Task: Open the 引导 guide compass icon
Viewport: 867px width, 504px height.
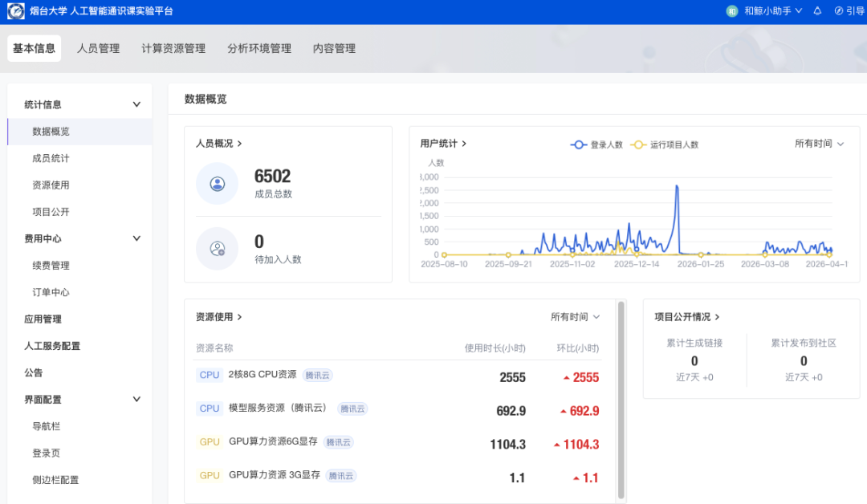Action: [839, 11]
